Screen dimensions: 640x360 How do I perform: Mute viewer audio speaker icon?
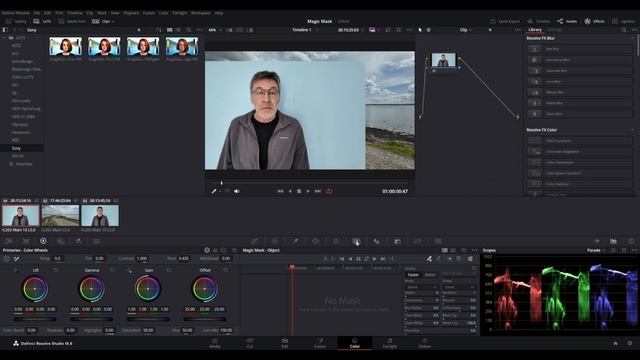click(x=237, y=191)
